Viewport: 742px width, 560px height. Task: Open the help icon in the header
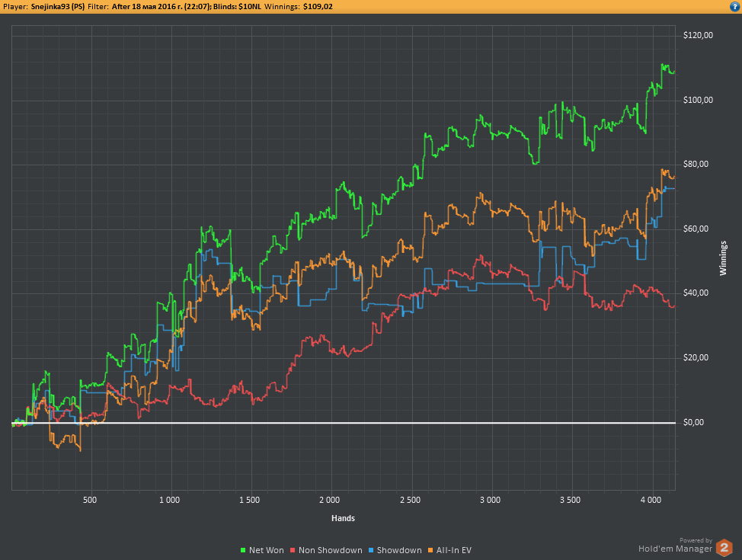pos(735,7)
